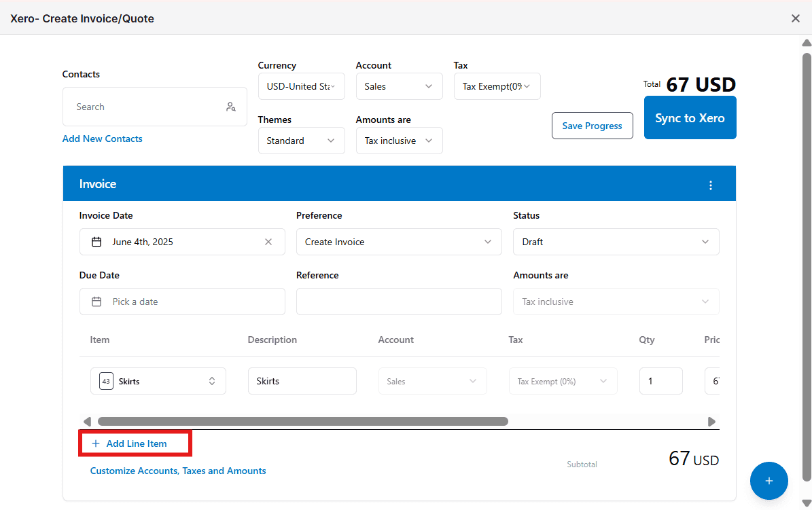Click the round blue plus floating button

pos(769,481)
